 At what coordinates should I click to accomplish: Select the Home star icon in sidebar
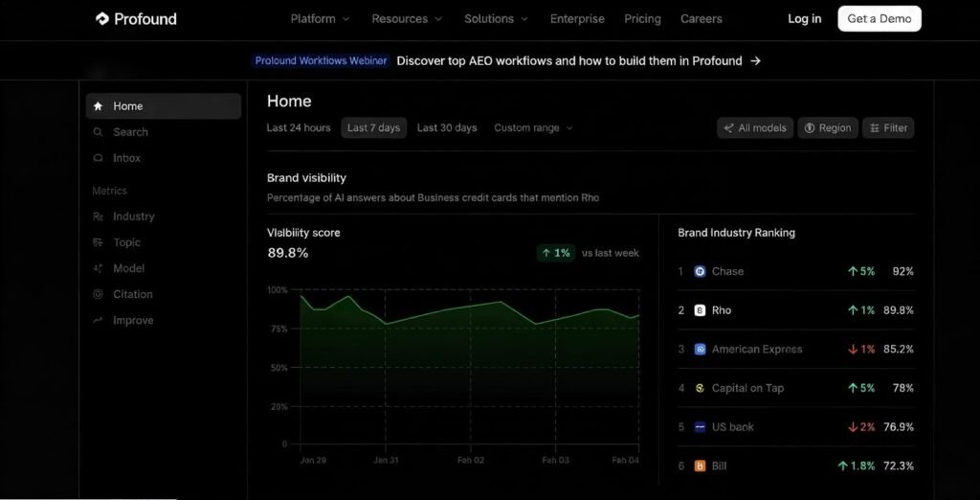click(98, 106)
